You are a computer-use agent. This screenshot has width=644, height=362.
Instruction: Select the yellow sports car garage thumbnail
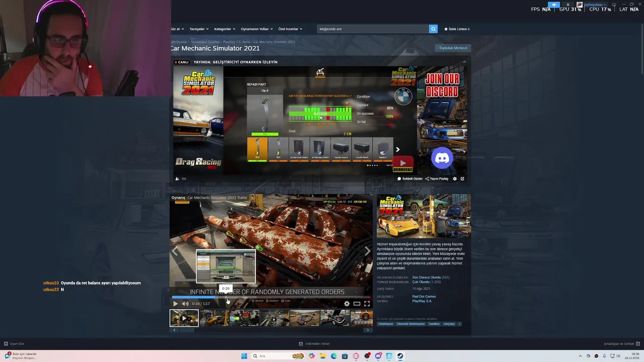(x=214, y=318)
